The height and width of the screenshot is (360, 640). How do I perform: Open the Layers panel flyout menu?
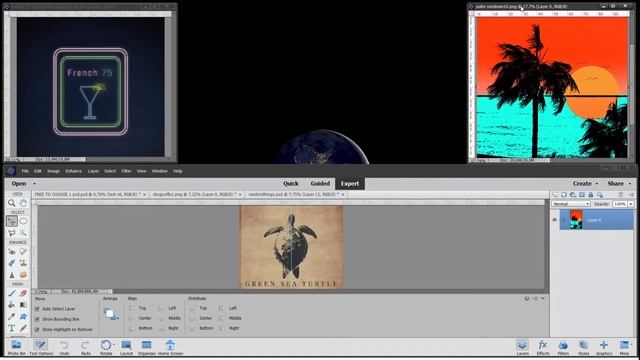pyautogui.click(x=631, y=195)
